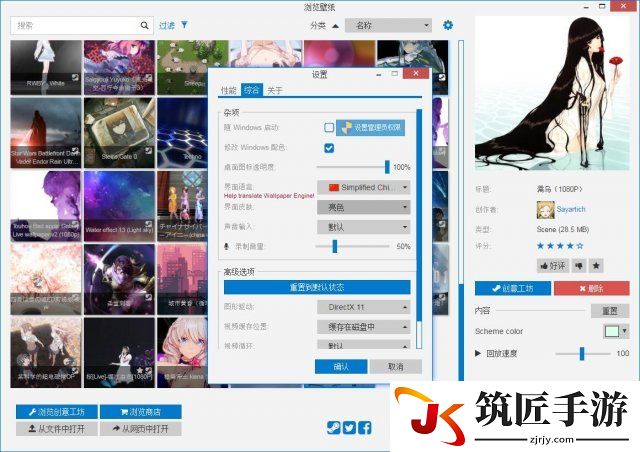This screenshot has height=452, width=640.
Task: Click 重置到默认状态 reset button
Action: [x=317, y=287]
